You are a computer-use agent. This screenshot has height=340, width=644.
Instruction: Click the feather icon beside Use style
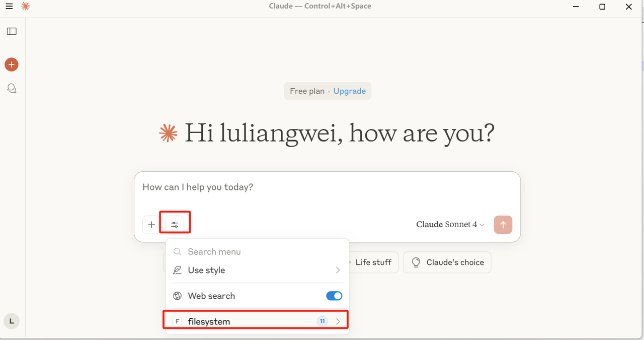point(177,270)
